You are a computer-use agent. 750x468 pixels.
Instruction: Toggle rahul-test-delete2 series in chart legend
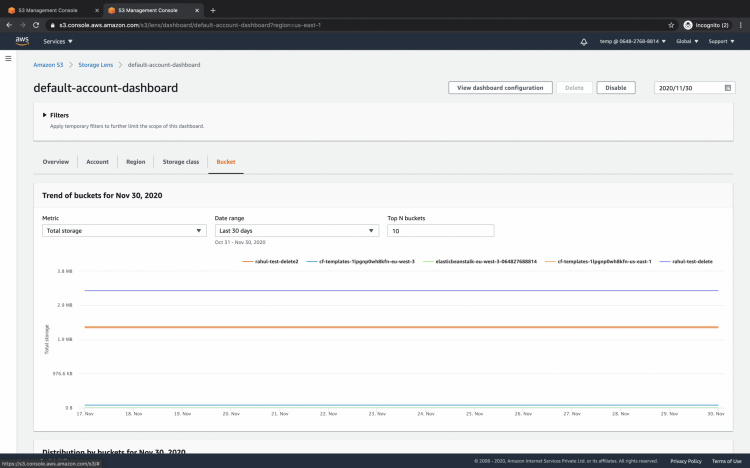click(x=275, y=261)
